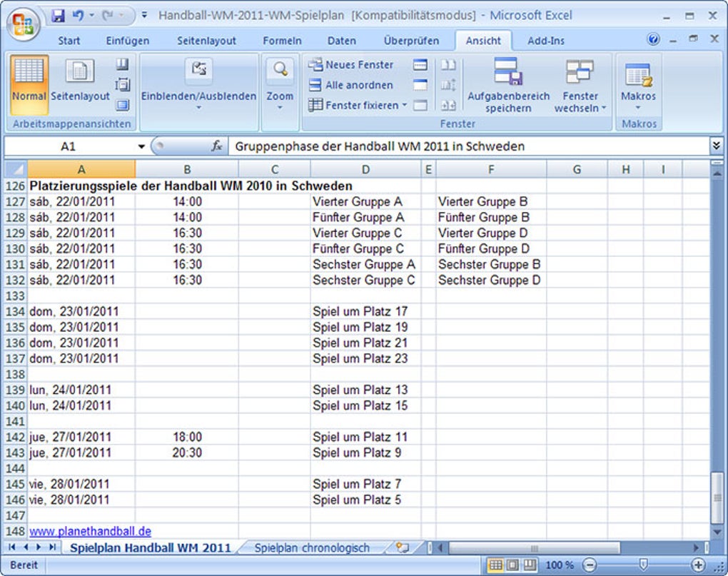Switch to Seitenlayout ribbon tab
Screen dimensions: 728x576
[206, 41]
